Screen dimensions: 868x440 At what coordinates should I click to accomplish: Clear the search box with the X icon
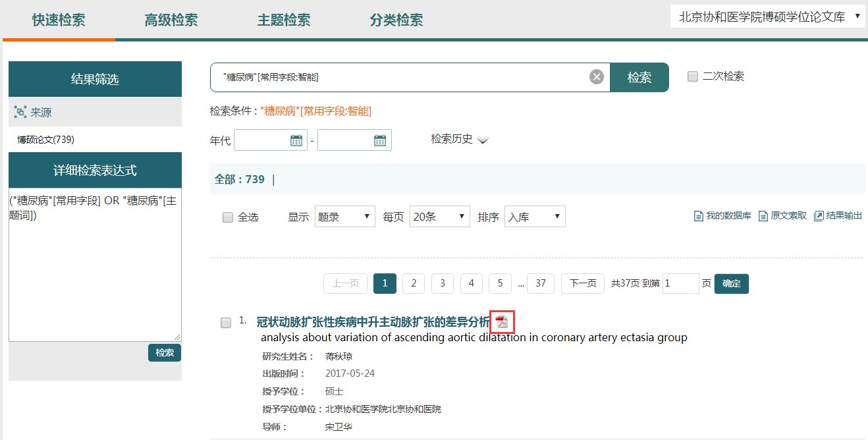(597, 77)
